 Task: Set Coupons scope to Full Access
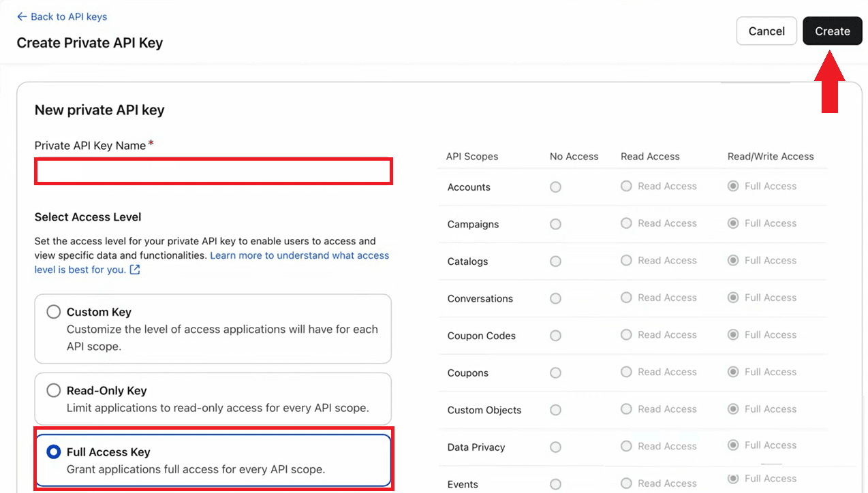(x=733, y=372)
